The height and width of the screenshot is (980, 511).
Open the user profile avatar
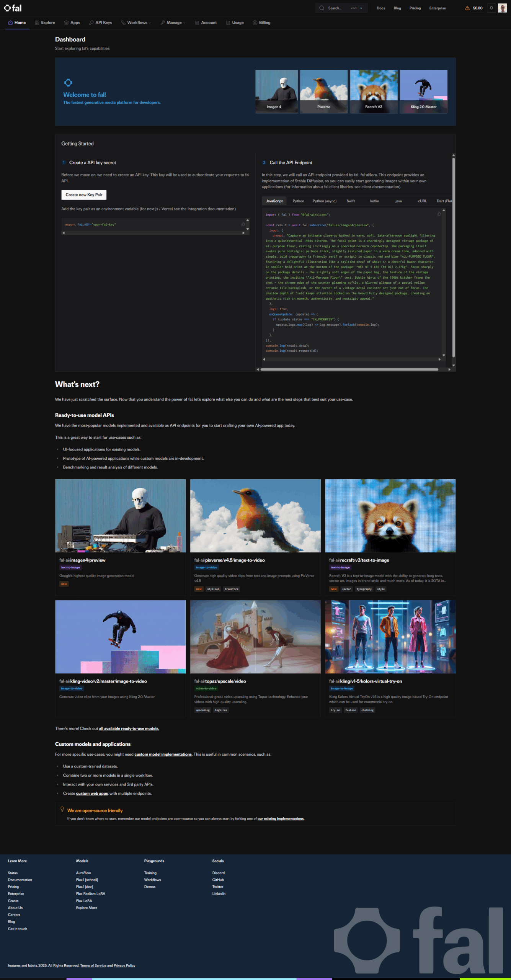tap(502, 8)
